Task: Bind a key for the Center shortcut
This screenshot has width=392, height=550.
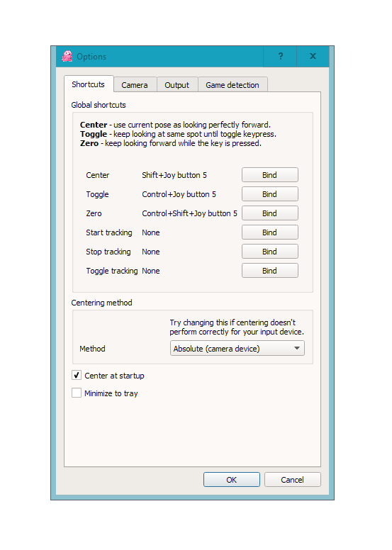Action: click(270, 174)
